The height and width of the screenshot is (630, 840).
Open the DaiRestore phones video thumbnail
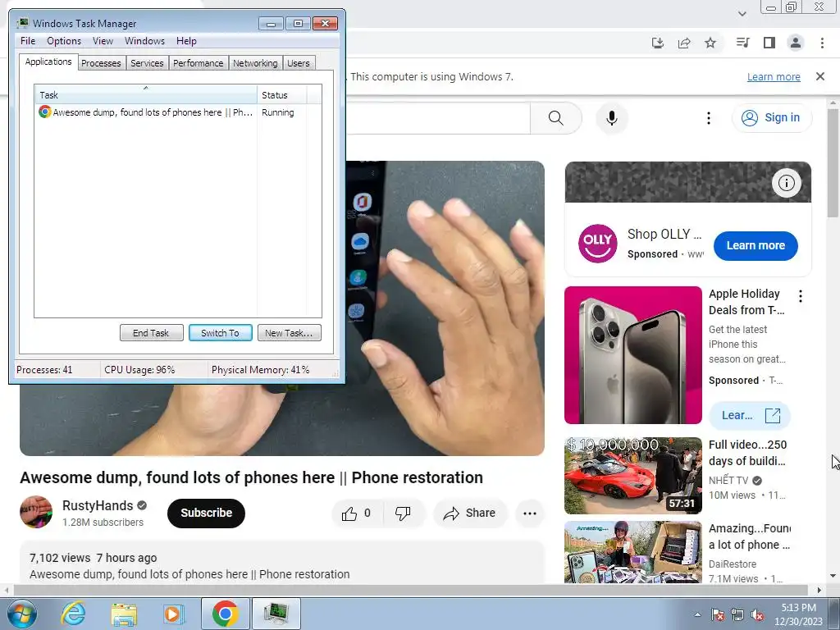tap(632, 552)
